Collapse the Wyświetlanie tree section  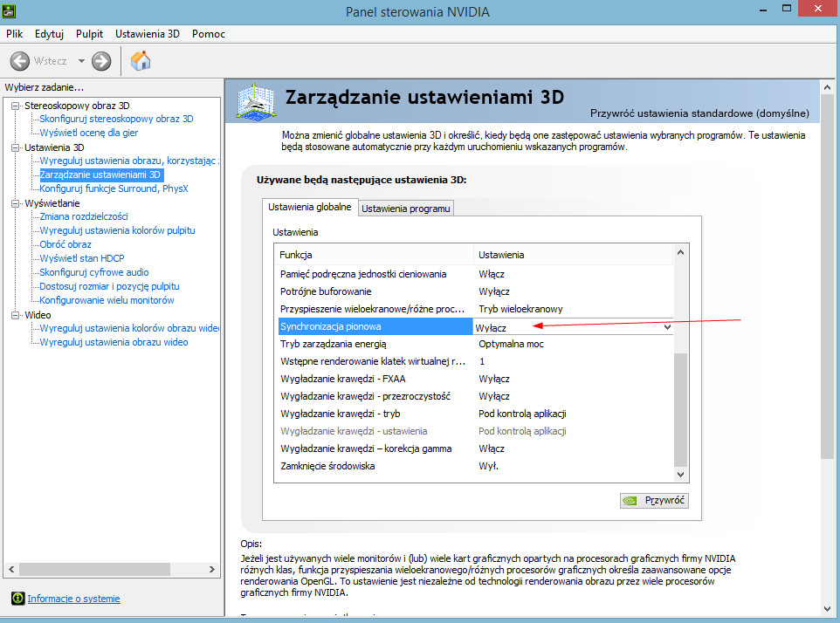point(15,203)
